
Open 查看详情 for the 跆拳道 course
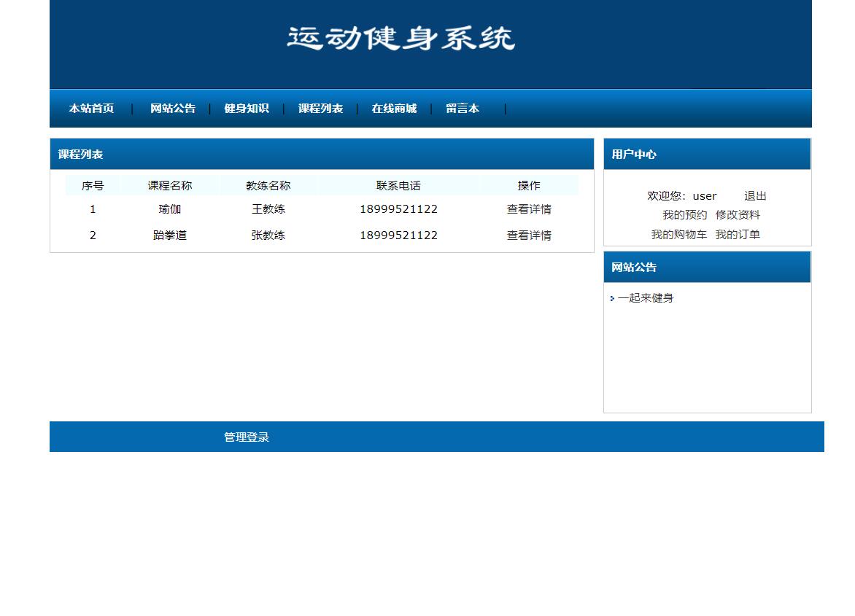coord(528,235)
